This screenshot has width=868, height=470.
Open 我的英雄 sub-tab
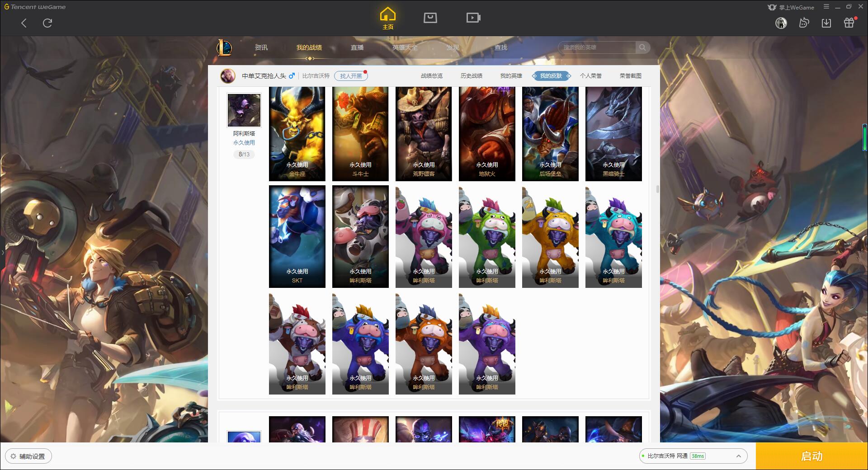(x=511, y=76)
